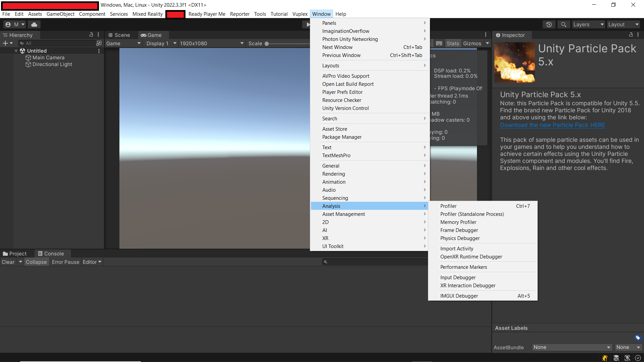Viewport: 644px width, 362px height.
Task: Click the Hierarchy panel lock icon
Action: coord(91,35)
